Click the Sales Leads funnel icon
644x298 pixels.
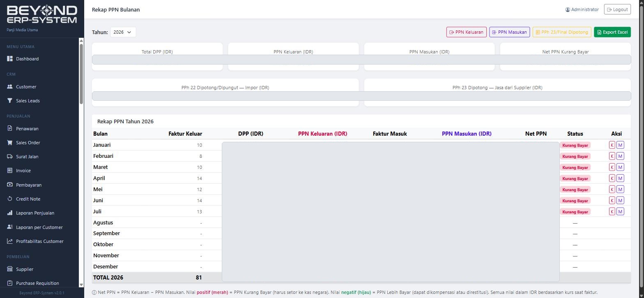[x=10, y=101]
